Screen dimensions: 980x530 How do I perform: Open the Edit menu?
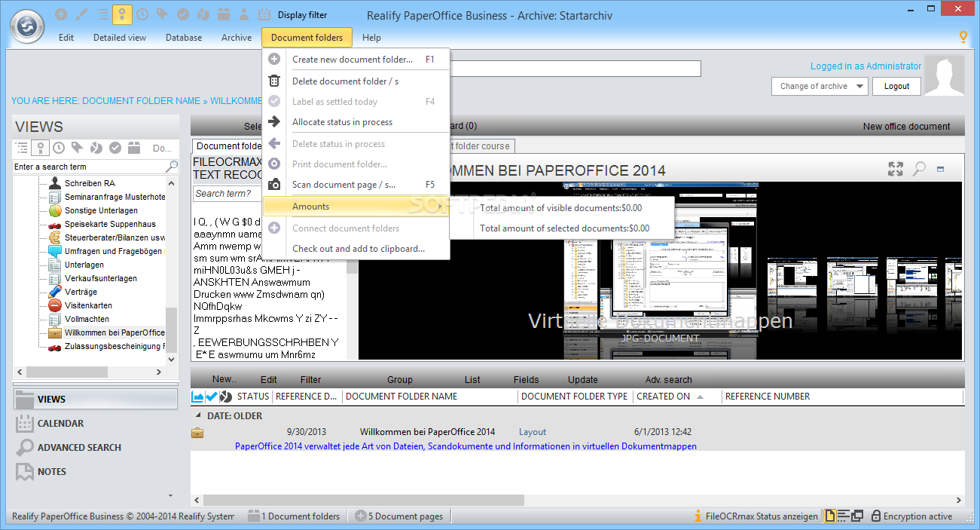coord(66,38)
